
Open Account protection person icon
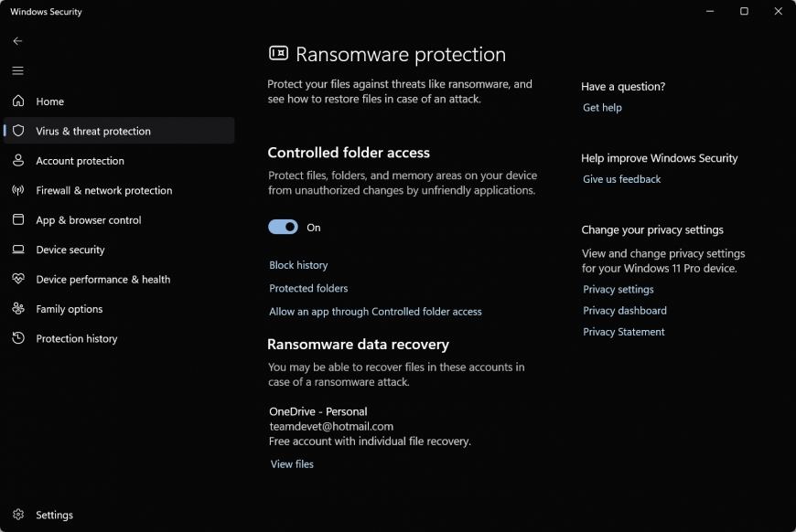[x=18, y=160]
